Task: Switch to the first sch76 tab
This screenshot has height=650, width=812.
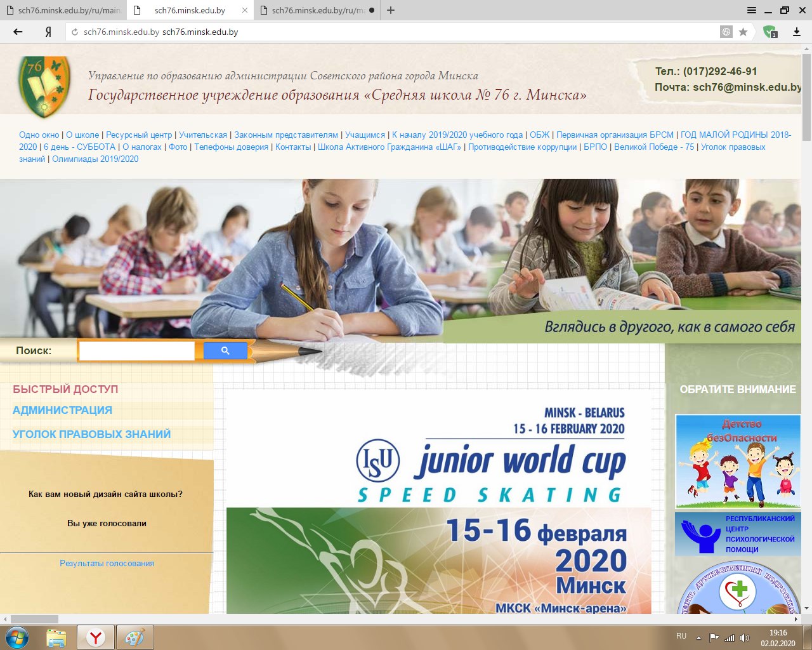Action: (x=63, y=10)
